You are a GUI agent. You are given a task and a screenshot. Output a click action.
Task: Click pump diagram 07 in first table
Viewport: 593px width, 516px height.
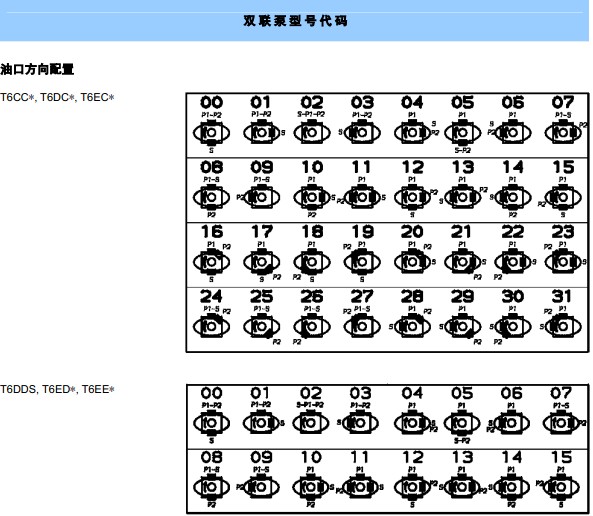pyautogui.click(x=563, y=133)
